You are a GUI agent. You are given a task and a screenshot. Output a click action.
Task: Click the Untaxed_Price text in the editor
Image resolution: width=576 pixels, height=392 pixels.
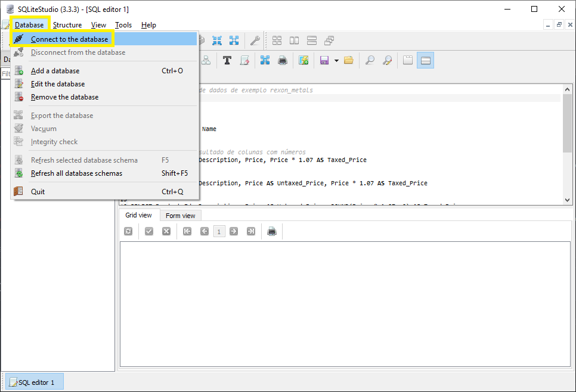(x=300, y=183)
